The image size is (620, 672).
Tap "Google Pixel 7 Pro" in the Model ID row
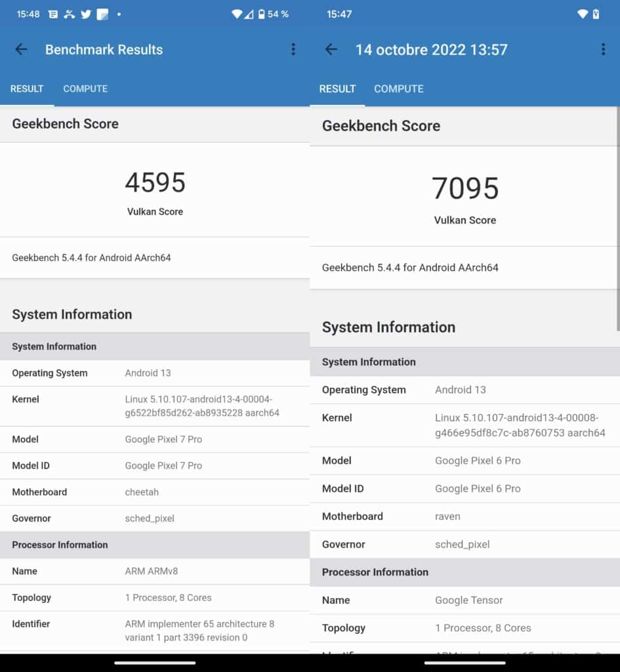point(163,466)
